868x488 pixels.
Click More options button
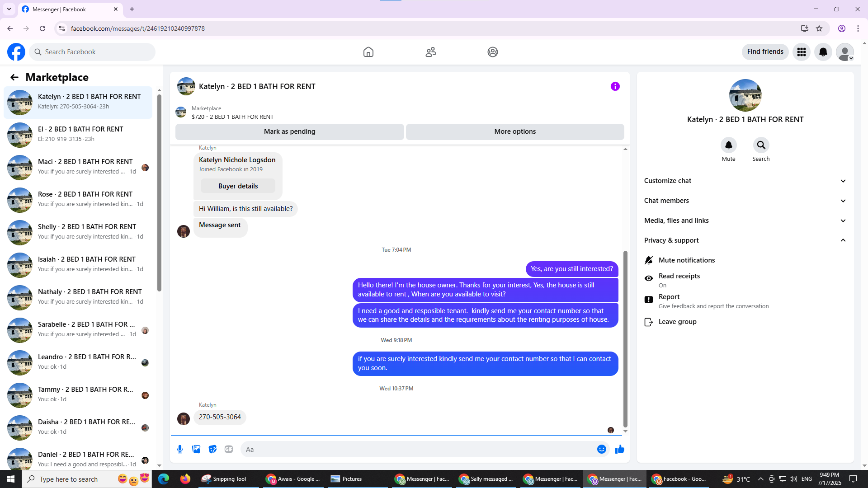point(515,131)
